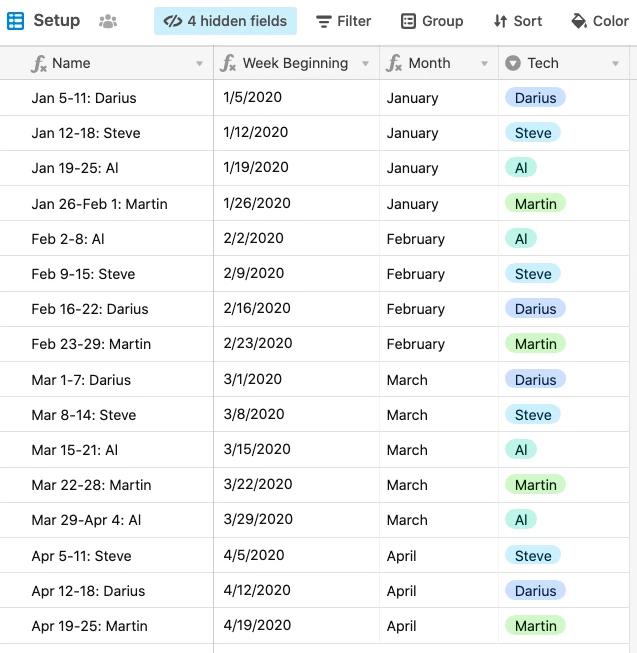Click the Filter funnel icon

click(323, 21)
